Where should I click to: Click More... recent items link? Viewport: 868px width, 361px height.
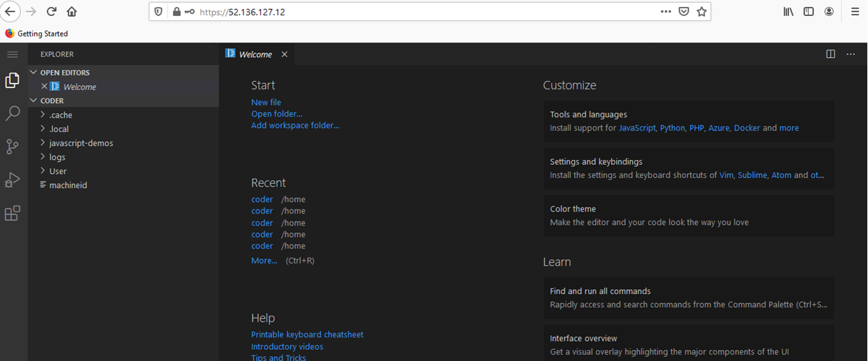(264, 260)
